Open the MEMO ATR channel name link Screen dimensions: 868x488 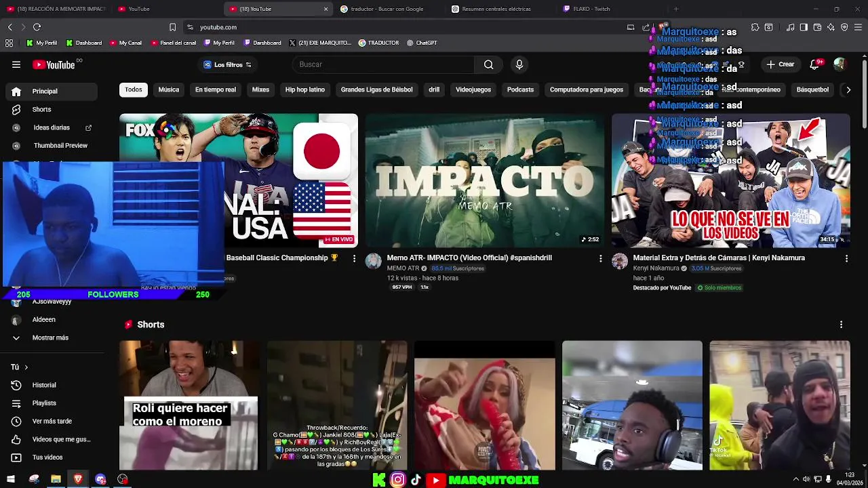click(x=403, y=268)
